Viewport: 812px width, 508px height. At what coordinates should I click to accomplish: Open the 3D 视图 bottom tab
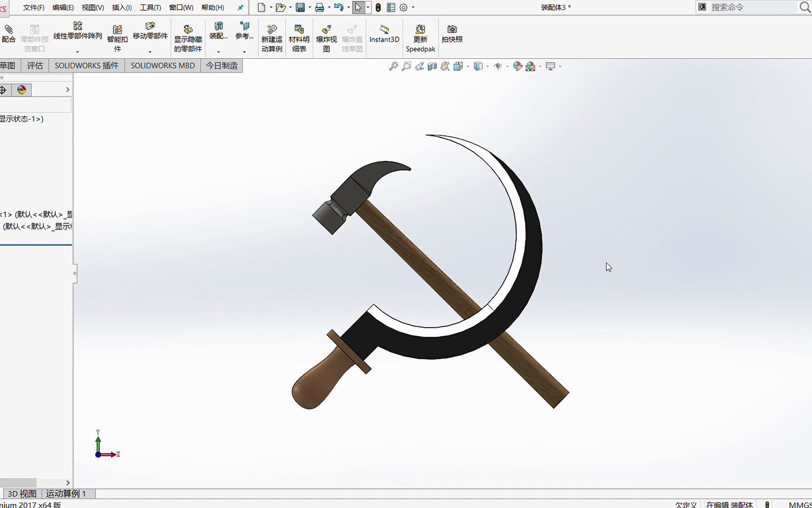(x=22, y=494)
